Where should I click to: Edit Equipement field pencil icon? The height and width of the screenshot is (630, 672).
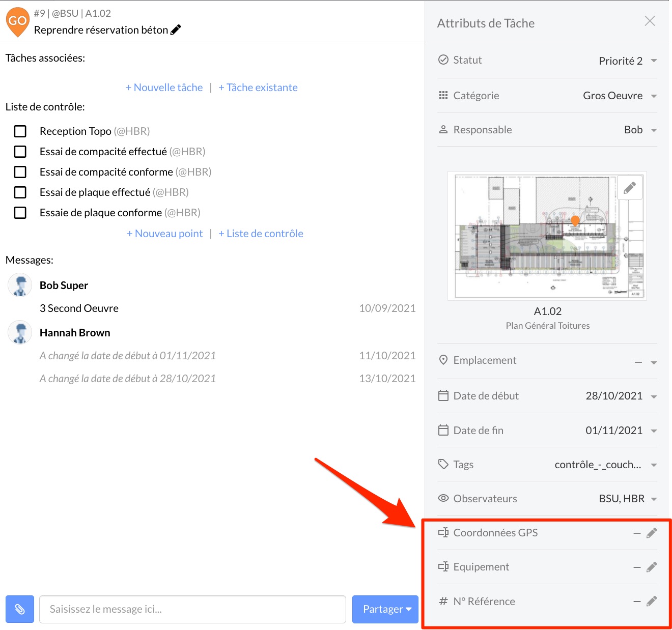652,567
